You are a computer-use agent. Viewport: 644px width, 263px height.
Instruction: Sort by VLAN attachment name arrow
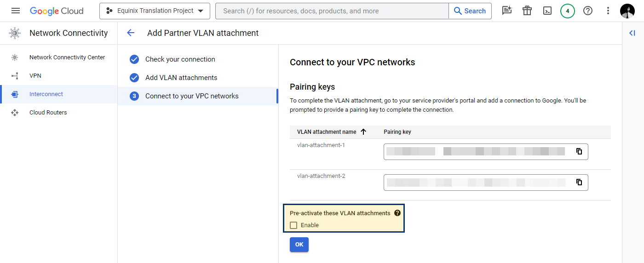tap(363, 132)
